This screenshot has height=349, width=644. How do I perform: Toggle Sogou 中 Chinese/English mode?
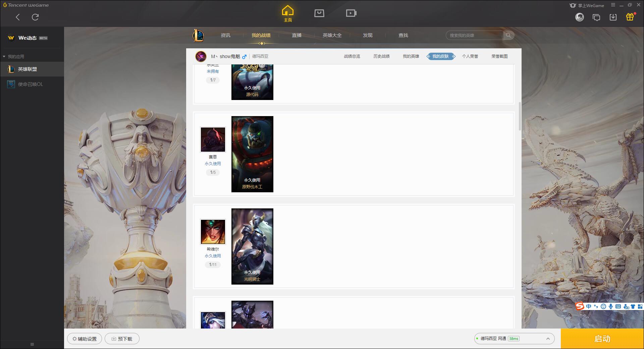(589, 306)
